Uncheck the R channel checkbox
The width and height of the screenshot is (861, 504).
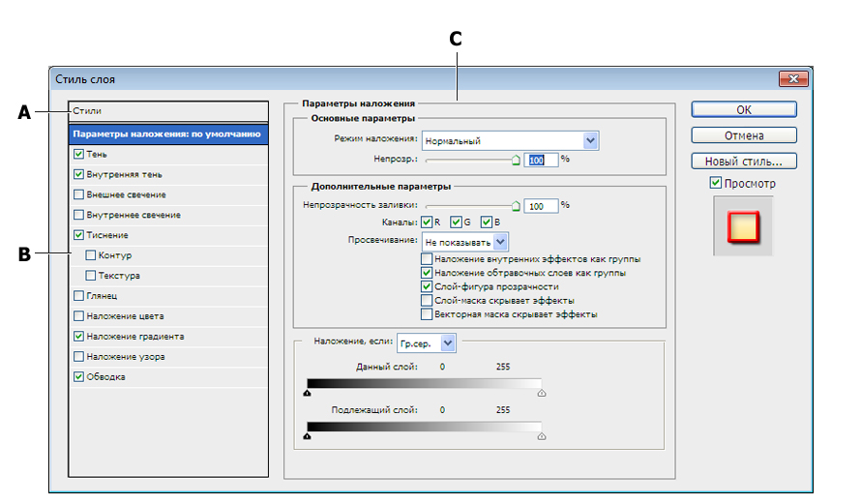click(x=427, y=222)
